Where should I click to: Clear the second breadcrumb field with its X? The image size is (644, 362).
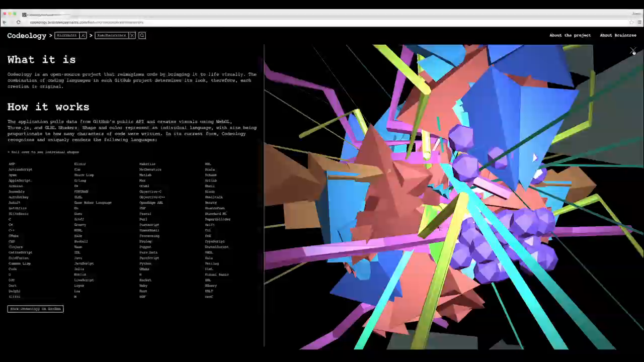132,35
